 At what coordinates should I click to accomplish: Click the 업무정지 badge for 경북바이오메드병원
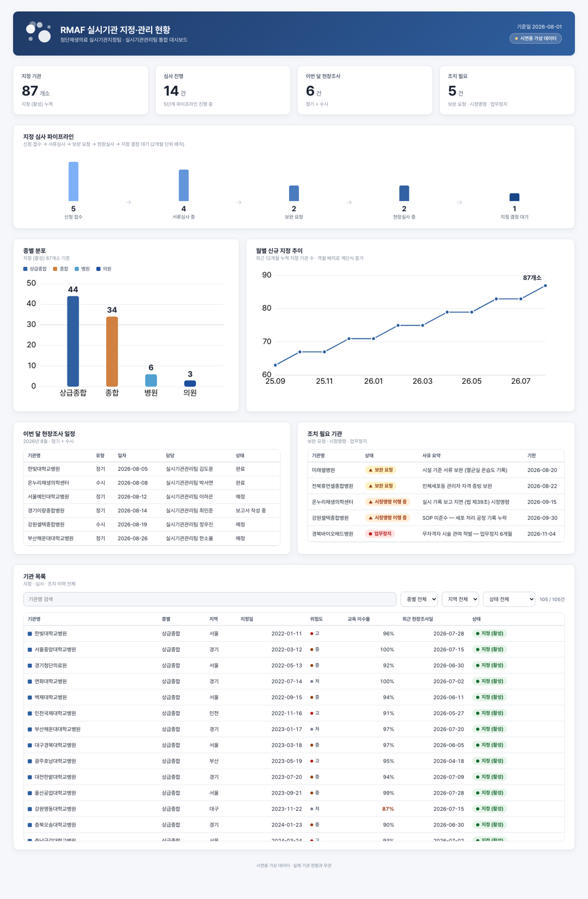click(380, 534)
